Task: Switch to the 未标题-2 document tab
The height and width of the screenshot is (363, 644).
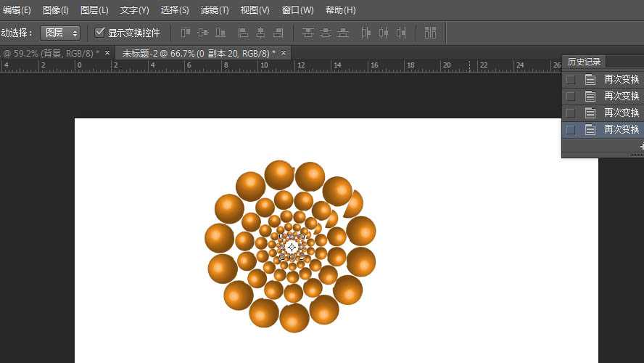Action: click(x=198, y=53)
